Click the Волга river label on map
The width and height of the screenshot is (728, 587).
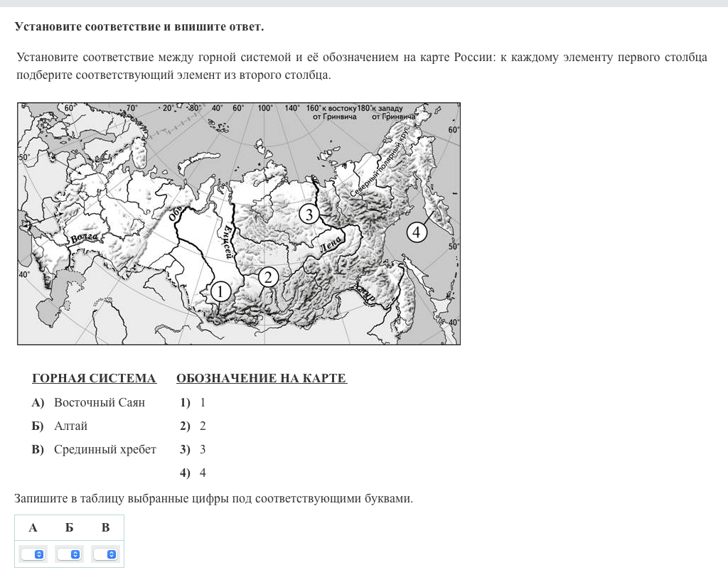85,237
